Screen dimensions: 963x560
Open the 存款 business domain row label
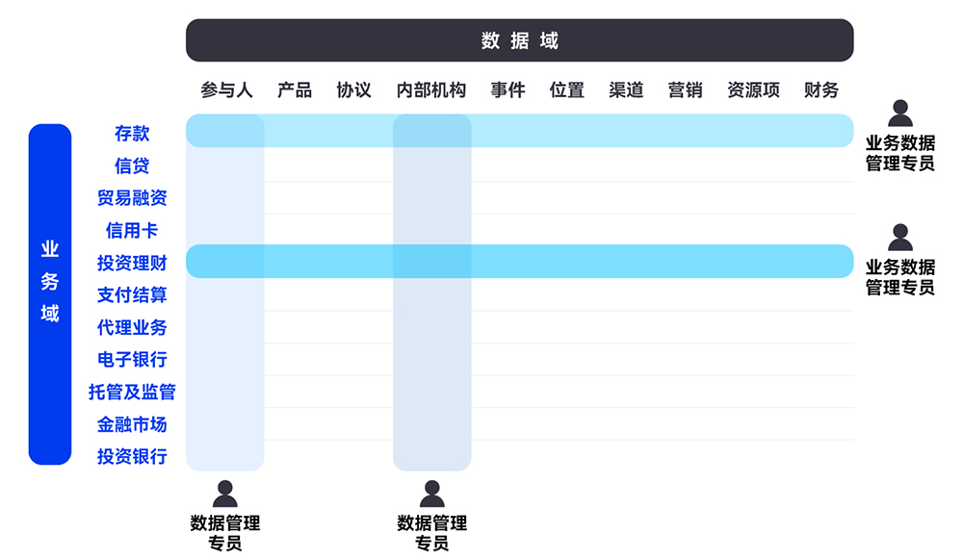pos(132,134)
